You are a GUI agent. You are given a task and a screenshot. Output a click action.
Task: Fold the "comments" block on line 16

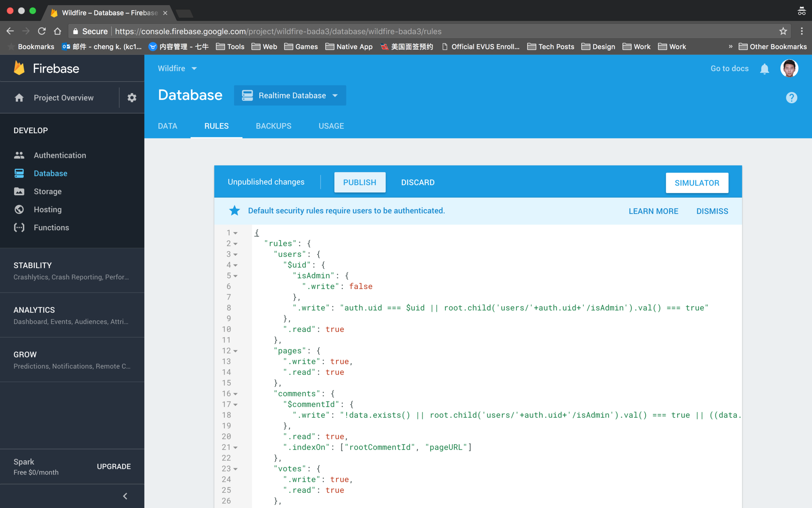click(235, 394)
